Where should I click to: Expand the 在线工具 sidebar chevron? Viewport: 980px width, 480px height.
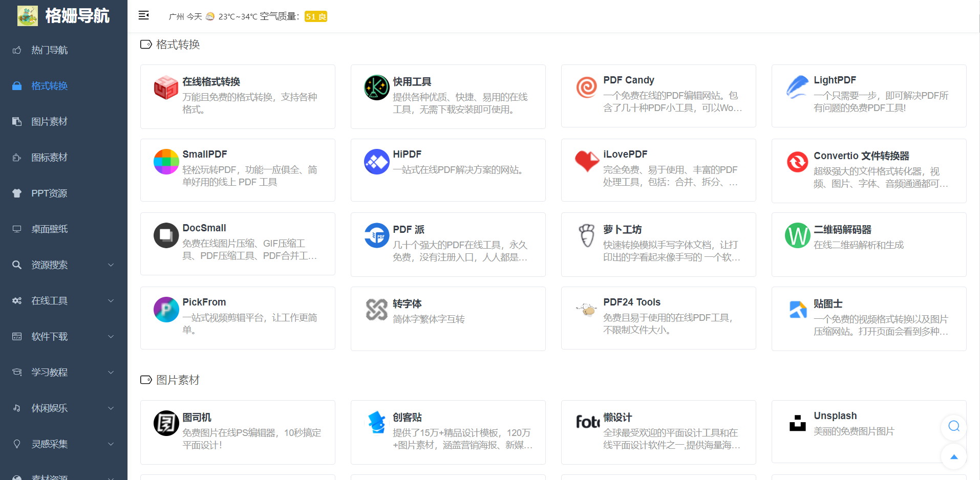point(111,300)
